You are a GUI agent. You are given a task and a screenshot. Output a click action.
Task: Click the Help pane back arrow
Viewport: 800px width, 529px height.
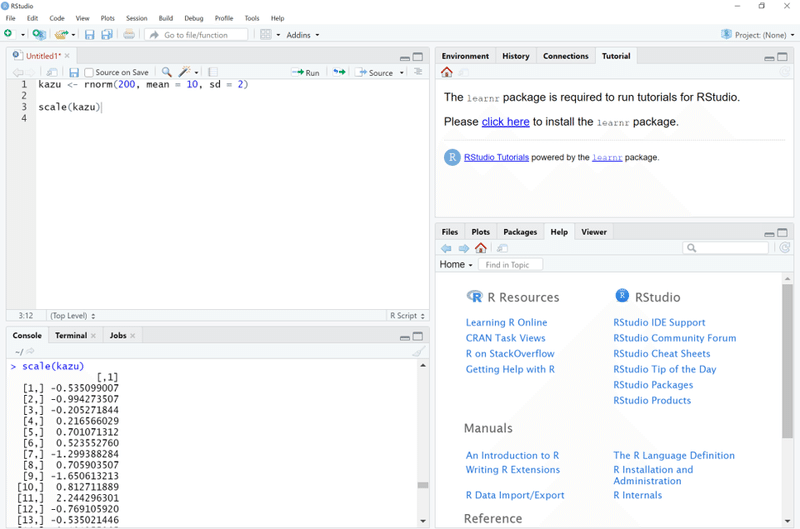[x=446, y=248]
